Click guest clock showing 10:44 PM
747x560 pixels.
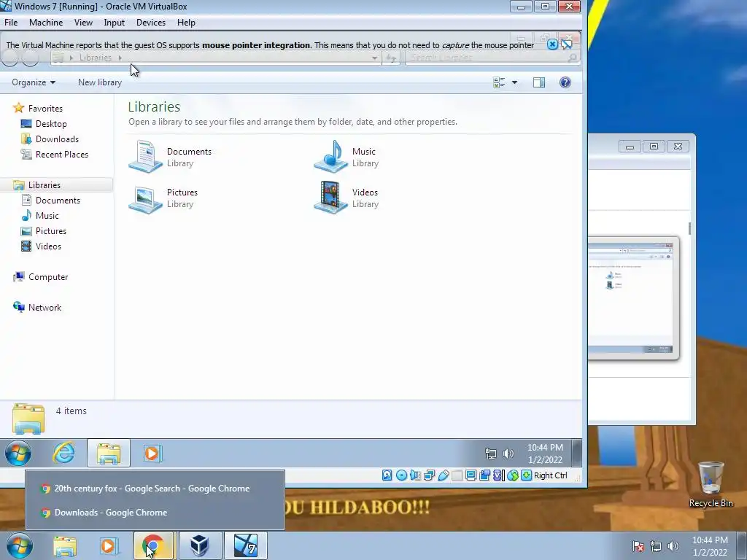(x=545, y=454)
